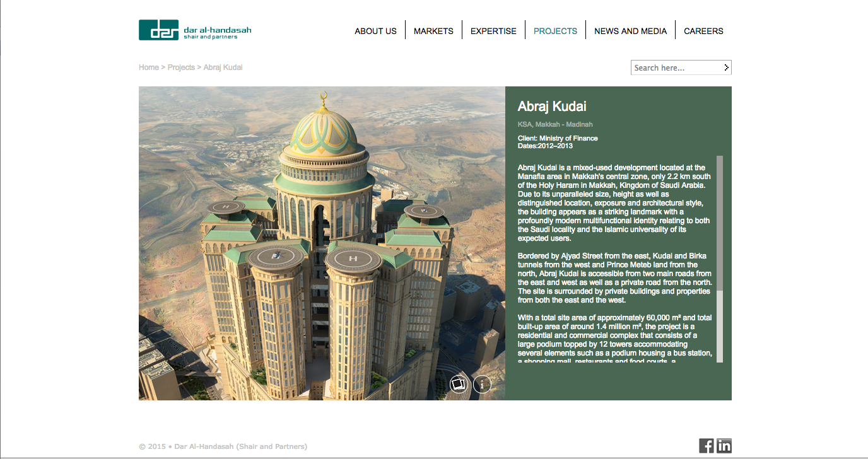The height and width of the screenshot is (459, 868).
Task: Click the Projects breadcrumb link
Action: [x=181, y=67]
